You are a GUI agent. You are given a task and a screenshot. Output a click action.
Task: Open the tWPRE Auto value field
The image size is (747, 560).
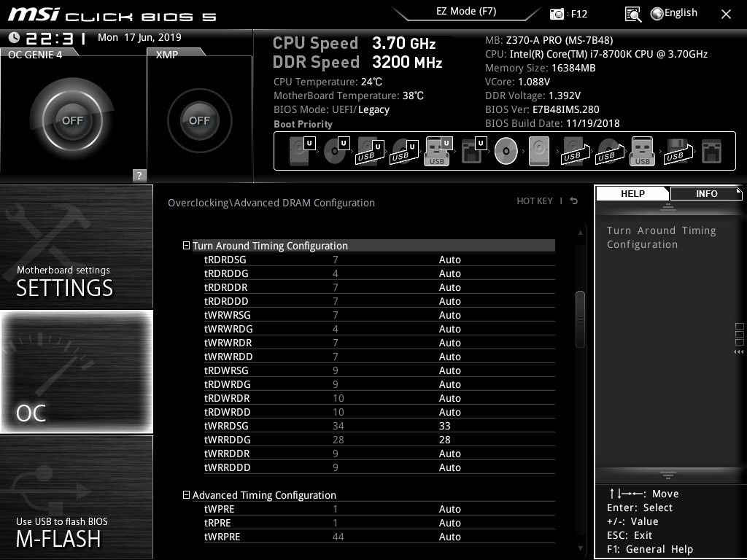[449, 509]
